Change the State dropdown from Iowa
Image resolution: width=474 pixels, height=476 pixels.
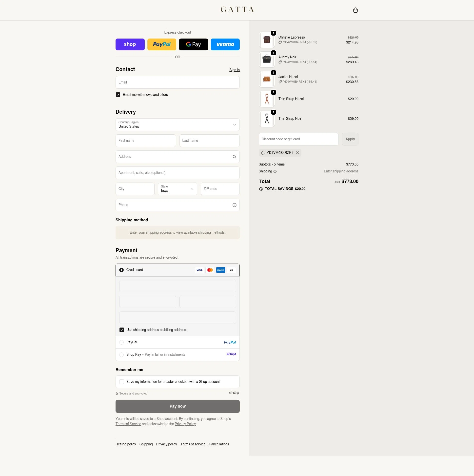tap(177, 189)
